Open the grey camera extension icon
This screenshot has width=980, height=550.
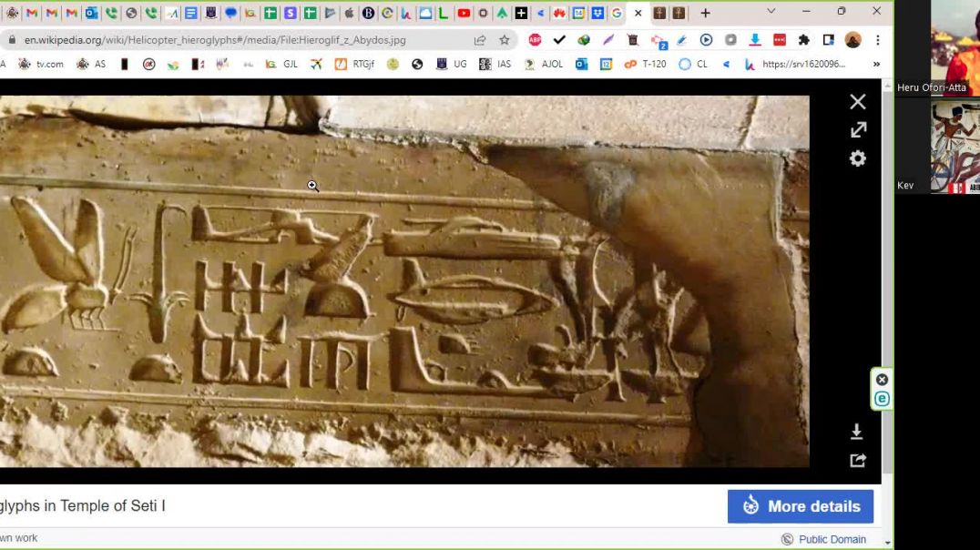point(730,40)
